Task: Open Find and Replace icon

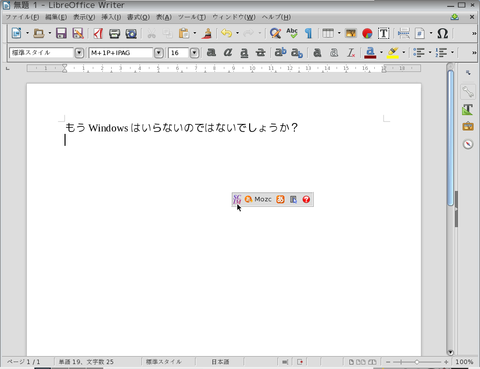Action: click(x=275, y=33)
